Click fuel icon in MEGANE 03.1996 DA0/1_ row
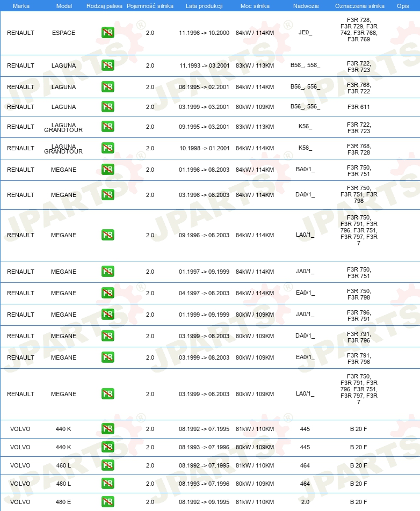This screenshot has height=511, width=420. (107, 195)
